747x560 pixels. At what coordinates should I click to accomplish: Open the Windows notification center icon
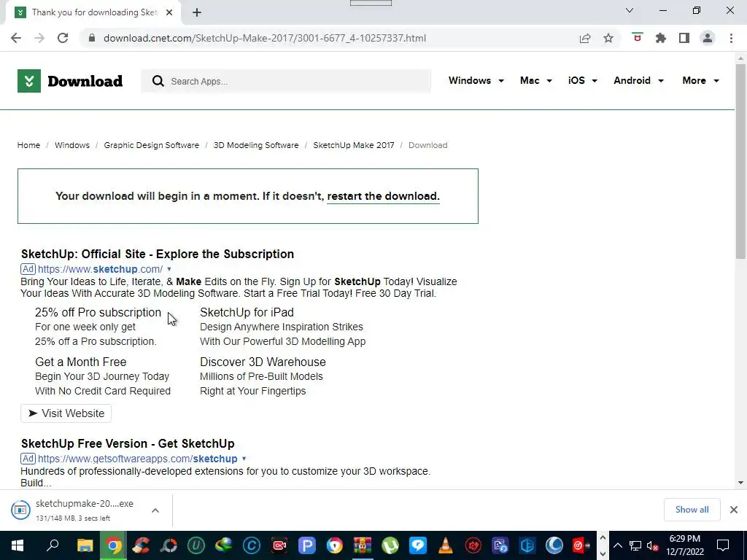pos(723,545)
